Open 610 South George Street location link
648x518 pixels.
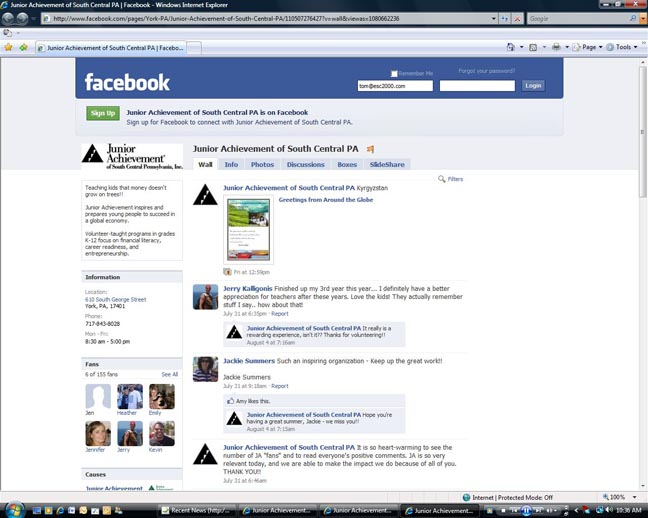pyautogui.click(x=115, y=299)
